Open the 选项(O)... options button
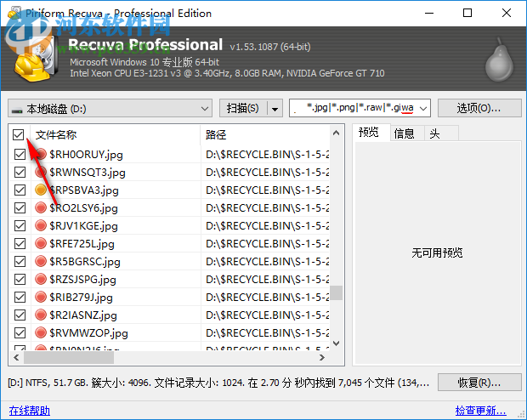 pos(479,108)
